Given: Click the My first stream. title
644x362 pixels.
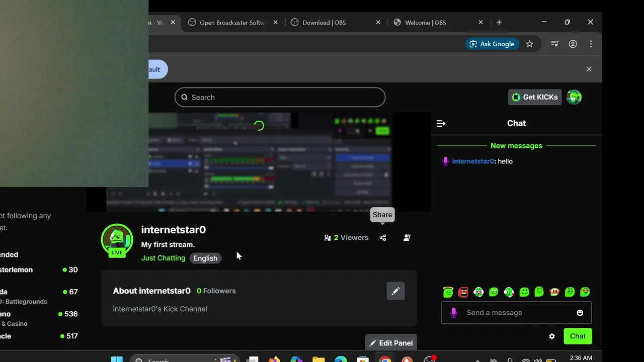Looking at the screenshot, I should (x=168, y=244).
